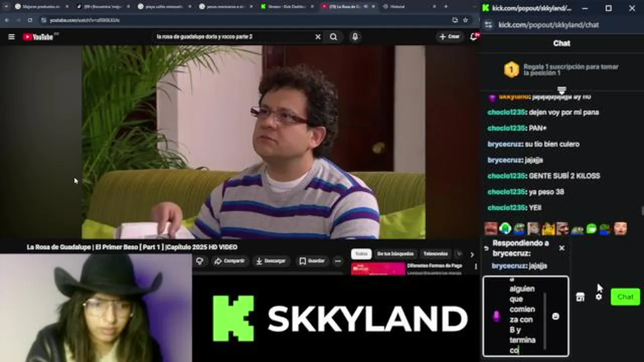This screenshot has height=362, width=644.
Task: Send message with green Chat button
Action: [x=625, y=297]
